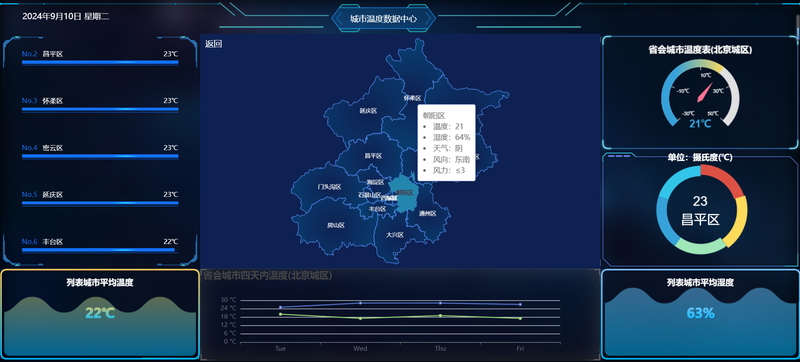Screen dimensions: 800x362
Task: Select 通州区 district on the map
Action: [x=428, y=213]
